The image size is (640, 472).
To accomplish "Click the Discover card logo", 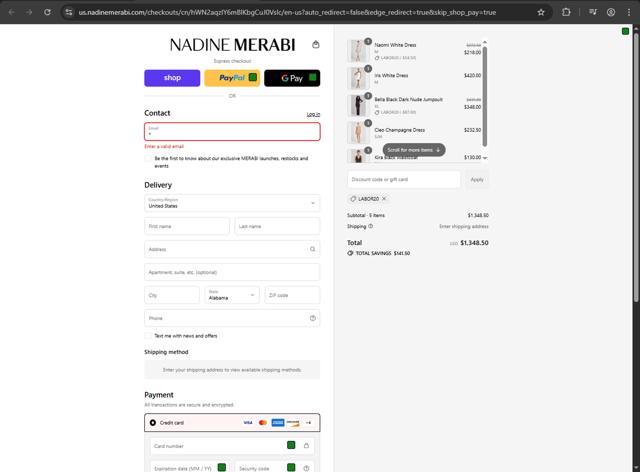I will click(293, 423).
